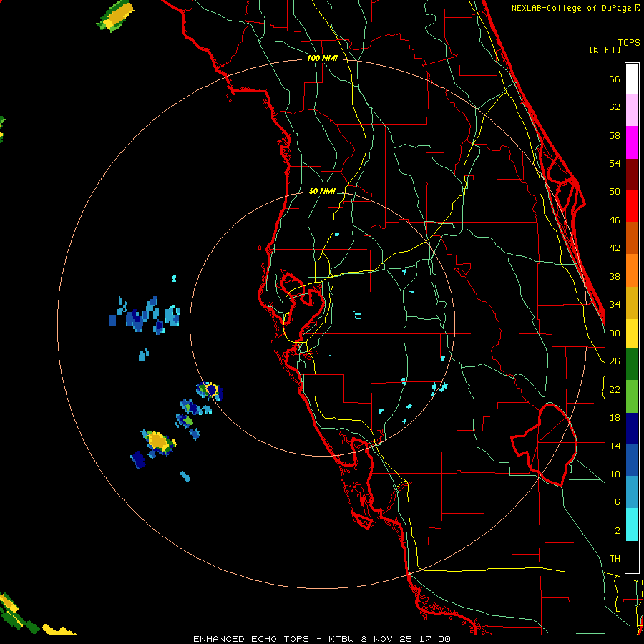644x644 pixels.
Task: Click the black TH legend swatch
Action: pos(632,557)
